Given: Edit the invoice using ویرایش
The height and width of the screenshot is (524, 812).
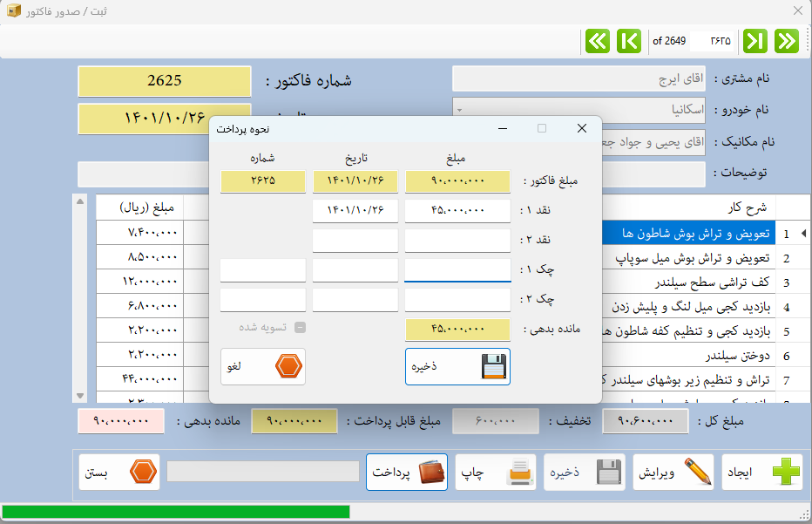Looking at the screenshot, I should point(673,472).
